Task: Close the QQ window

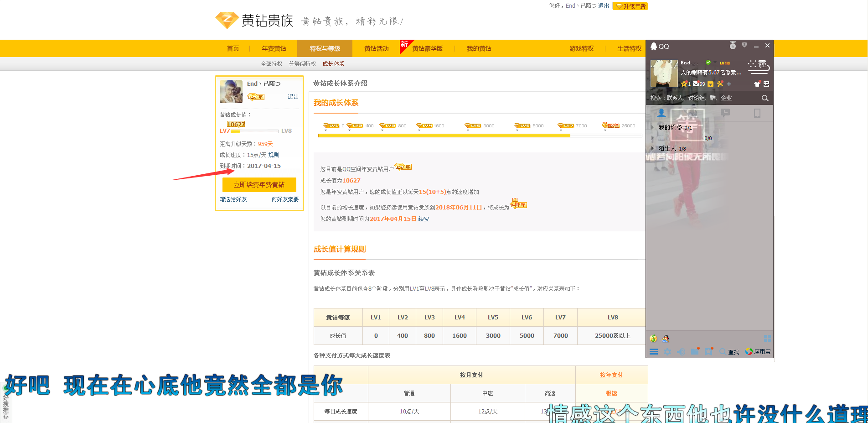Action: pos(767,46)
